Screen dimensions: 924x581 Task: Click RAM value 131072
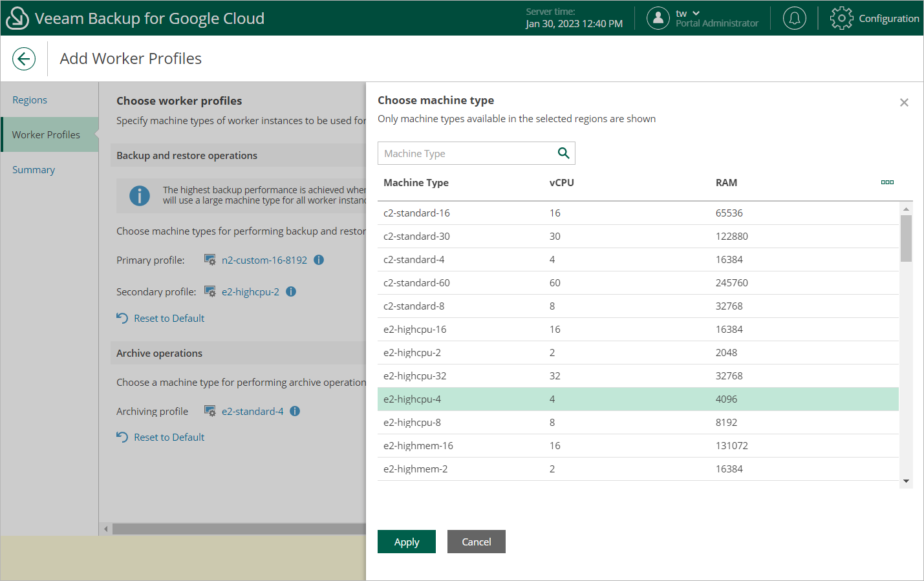tap(731, 446)
